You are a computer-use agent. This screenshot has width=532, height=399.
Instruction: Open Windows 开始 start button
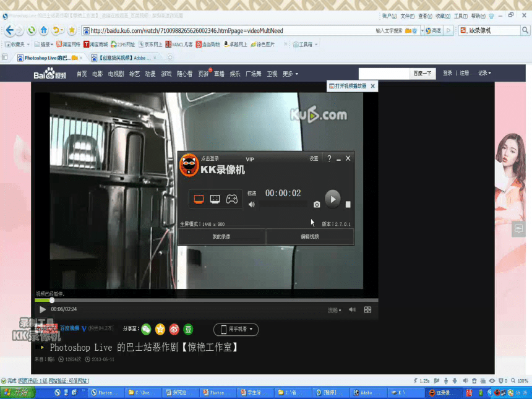(17, 393)
